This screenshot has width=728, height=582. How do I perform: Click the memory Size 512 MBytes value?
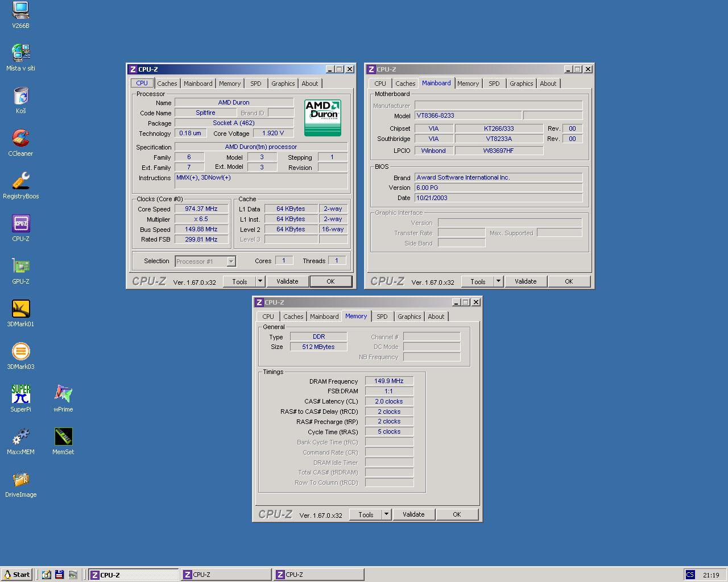tap(318, 347)
